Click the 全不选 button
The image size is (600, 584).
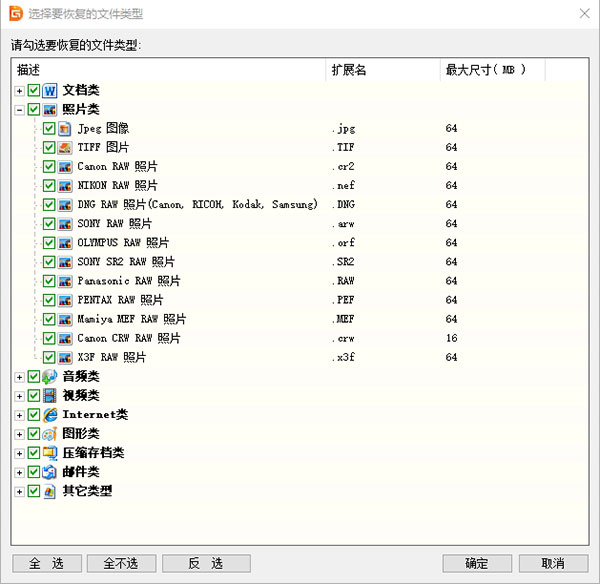pyautogui.click(x=121, y=563)
